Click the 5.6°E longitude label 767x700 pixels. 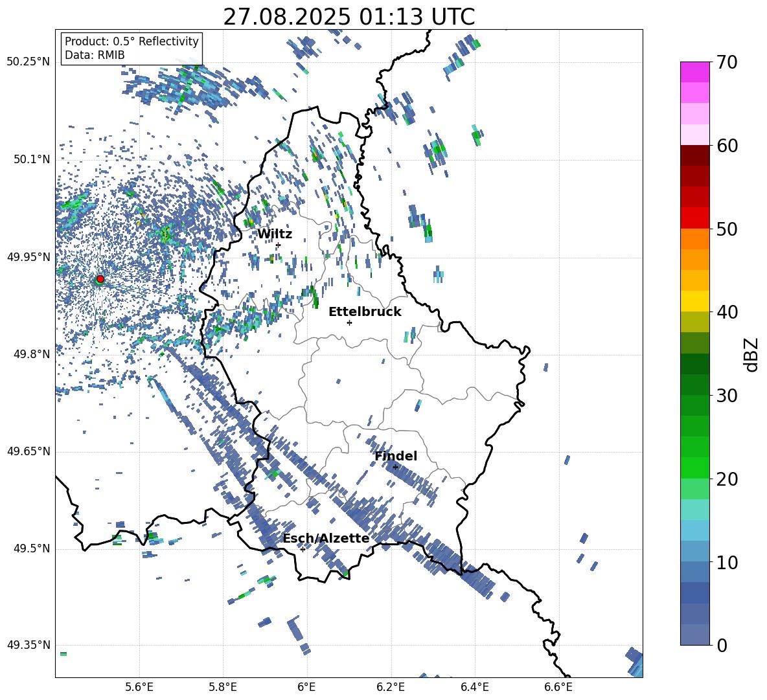[x=139, y=687]
